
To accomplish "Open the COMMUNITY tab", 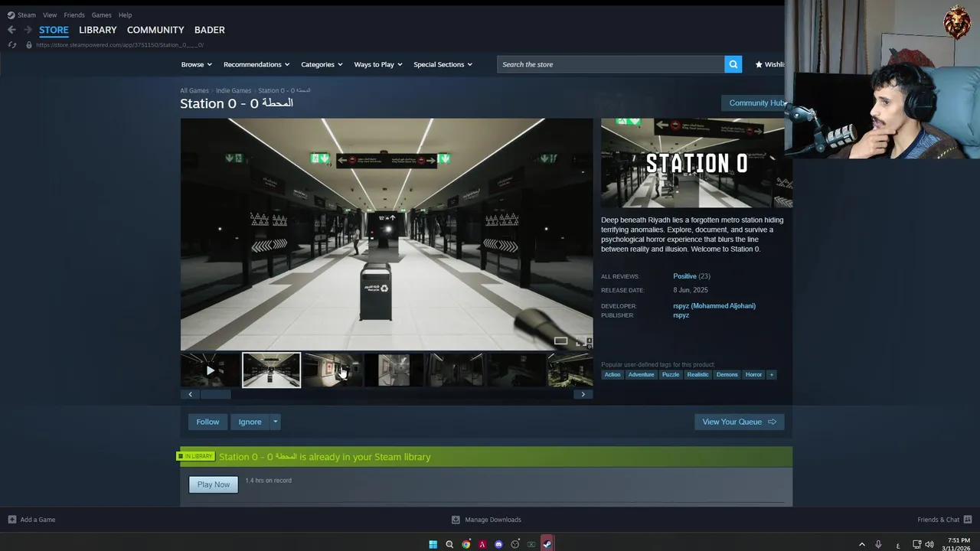I will coord(155,30).
